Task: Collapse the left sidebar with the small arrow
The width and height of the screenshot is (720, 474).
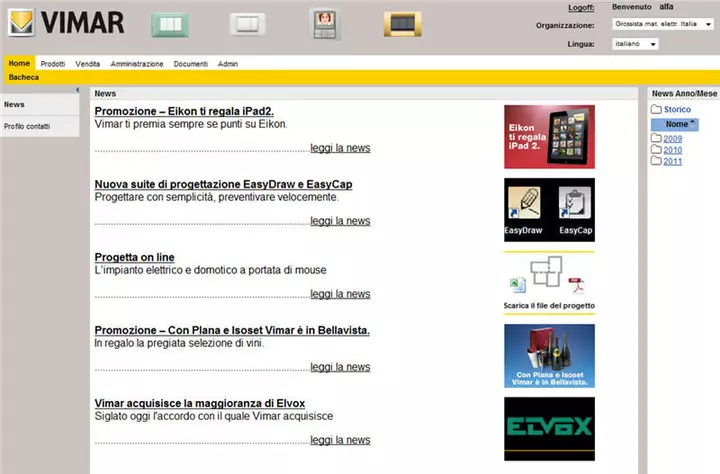Action: [78, 90]
